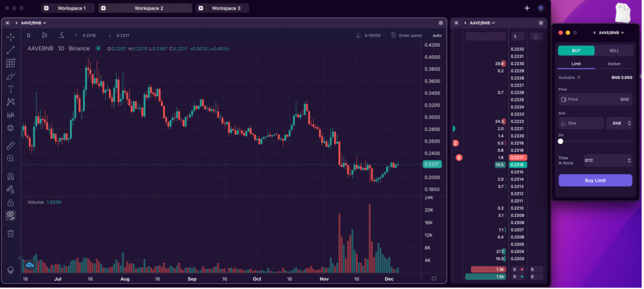644x289 pixels.
Task: Click order book grid layout icon
Action: pos(536,37)
